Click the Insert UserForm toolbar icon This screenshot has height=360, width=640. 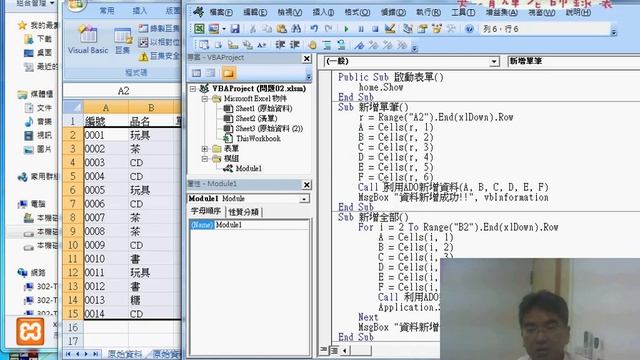pos(213,29)
